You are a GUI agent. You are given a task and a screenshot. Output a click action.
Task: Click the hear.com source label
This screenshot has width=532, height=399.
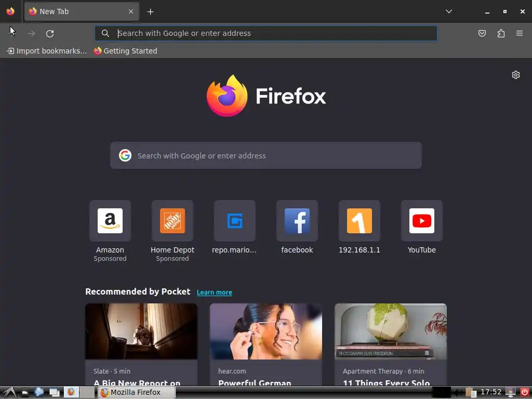tap(232, 371)
